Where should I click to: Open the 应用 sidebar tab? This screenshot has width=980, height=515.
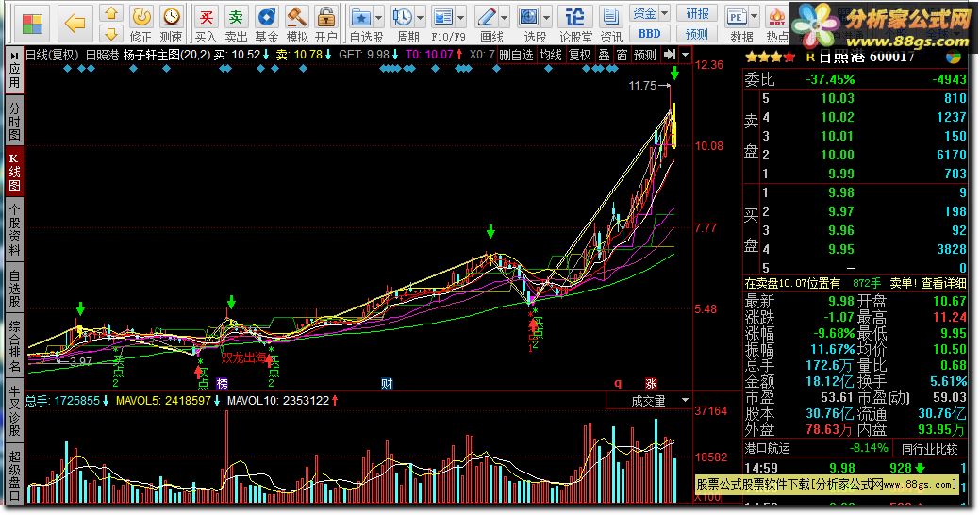[14, 70]
